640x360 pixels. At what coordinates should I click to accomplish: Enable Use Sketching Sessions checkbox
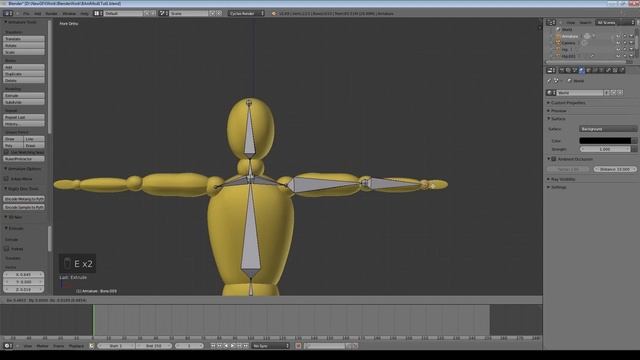pos(7,152)
